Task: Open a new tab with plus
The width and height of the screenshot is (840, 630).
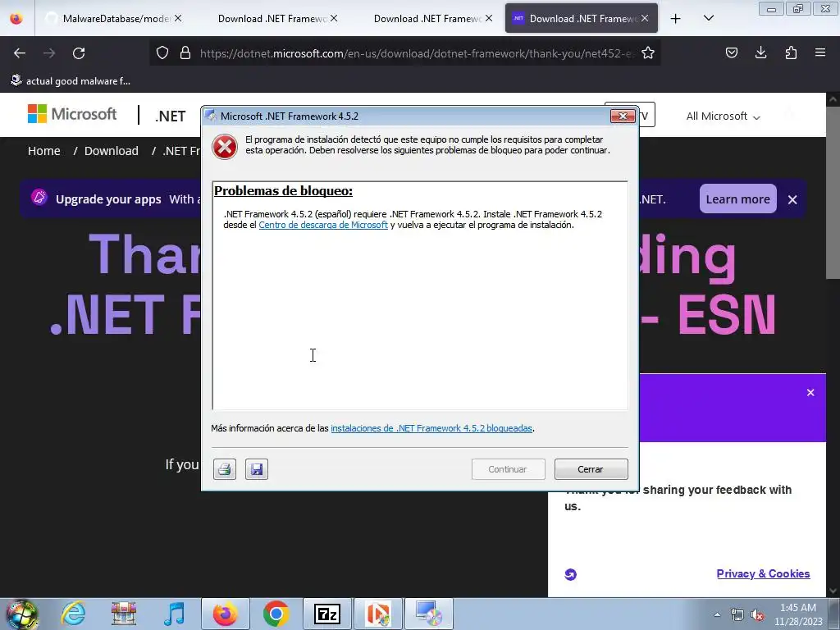Action: tap(676, 19)
